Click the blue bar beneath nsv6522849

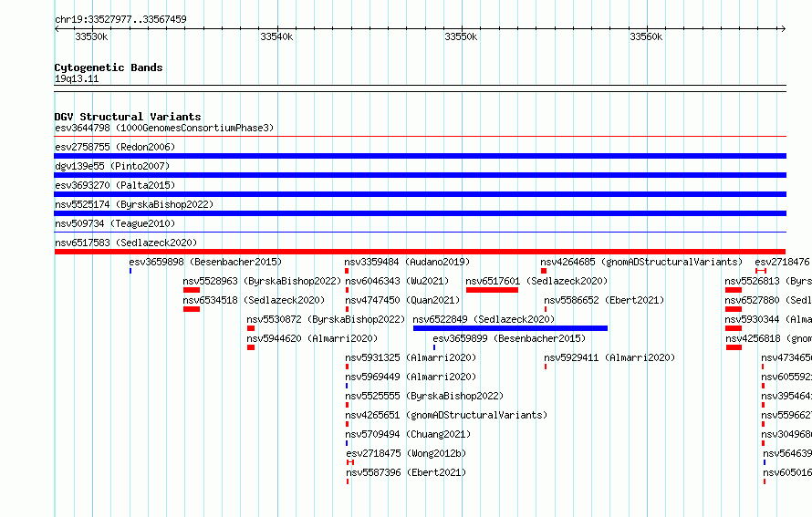click(510, 328)
